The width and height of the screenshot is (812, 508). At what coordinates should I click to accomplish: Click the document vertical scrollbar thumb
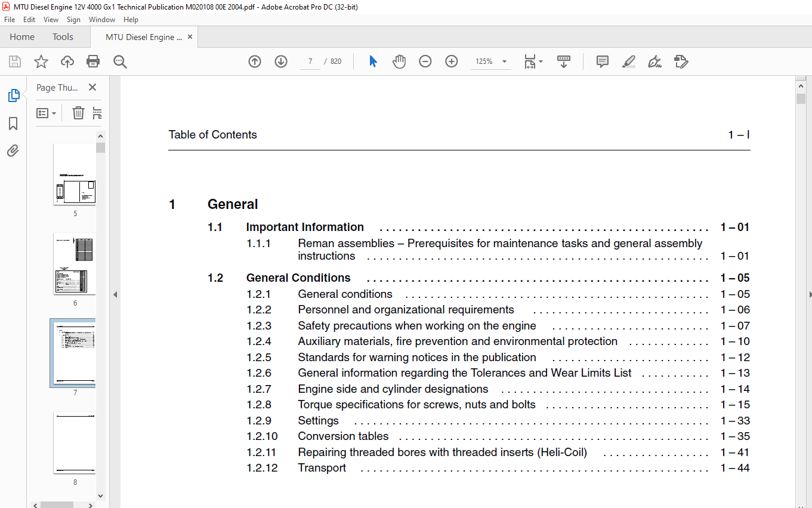(801, 98)
